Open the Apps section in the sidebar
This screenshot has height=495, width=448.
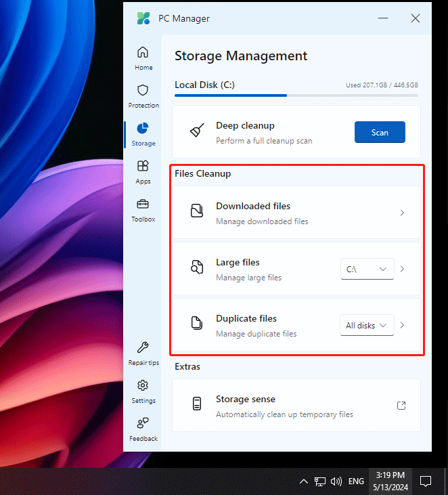click(x=143, y=172)
